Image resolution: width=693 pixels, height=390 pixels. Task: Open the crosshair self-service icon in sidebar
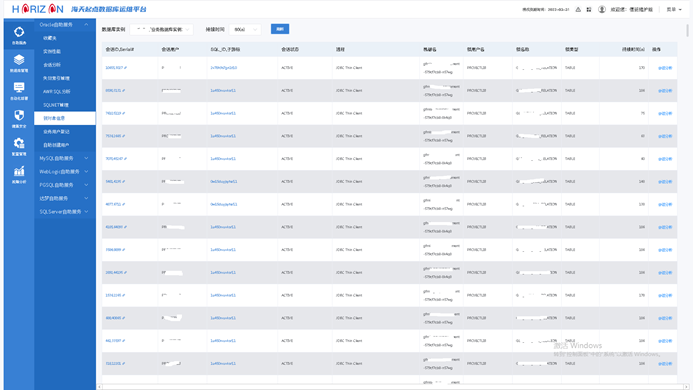[x=19, y=35]
